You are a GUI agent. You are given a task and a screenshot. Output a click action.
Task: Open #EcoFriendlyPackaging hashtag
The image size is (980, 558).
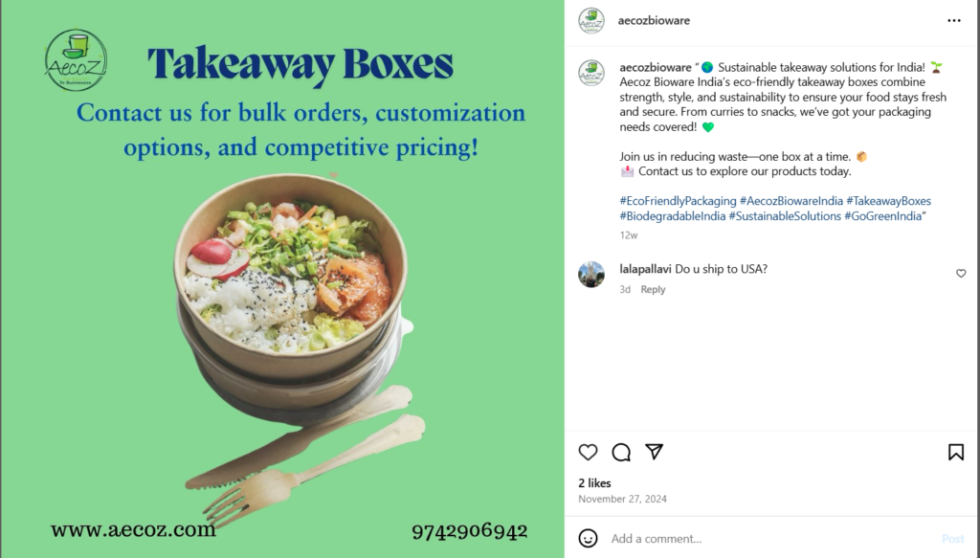point(678,201)
